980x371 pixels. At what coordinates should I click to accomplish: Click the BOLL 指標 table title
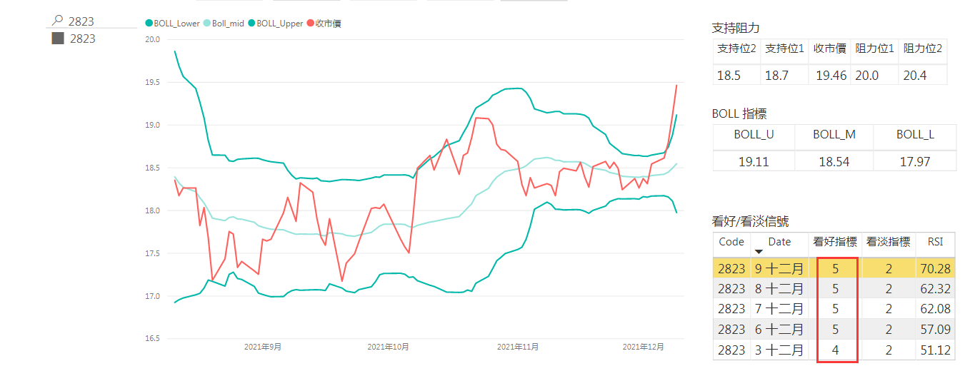[739, 113]
